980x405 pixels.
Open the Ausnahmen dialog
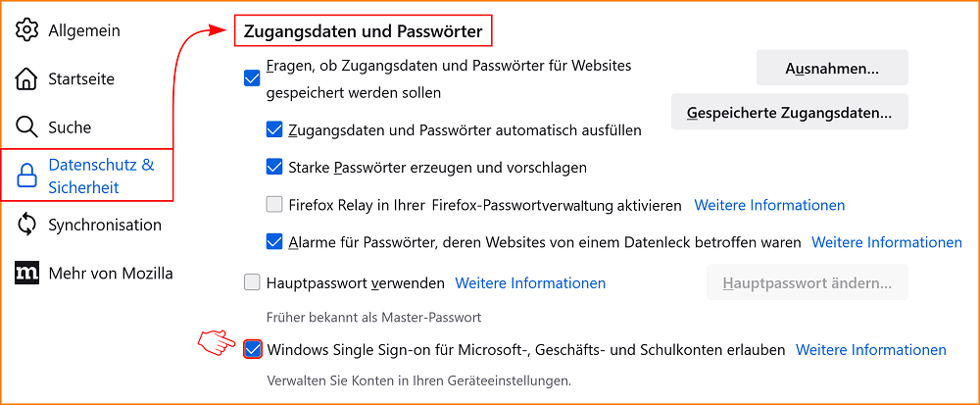coord(832,69)
